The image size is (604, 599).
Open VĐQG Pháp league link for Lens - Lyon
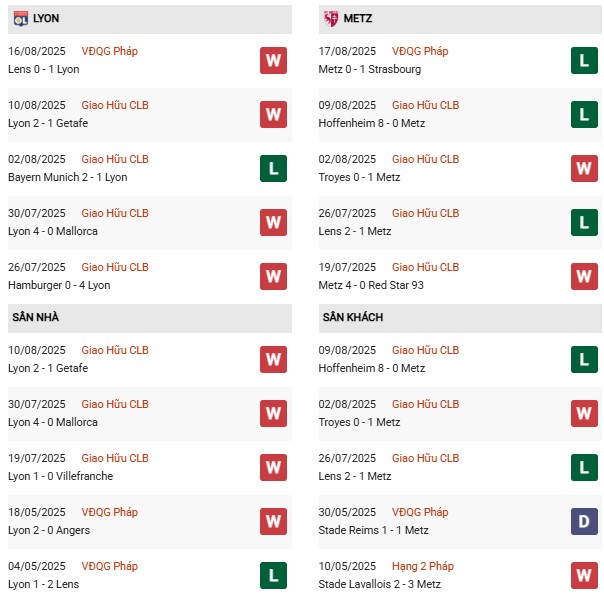(110, 51)
